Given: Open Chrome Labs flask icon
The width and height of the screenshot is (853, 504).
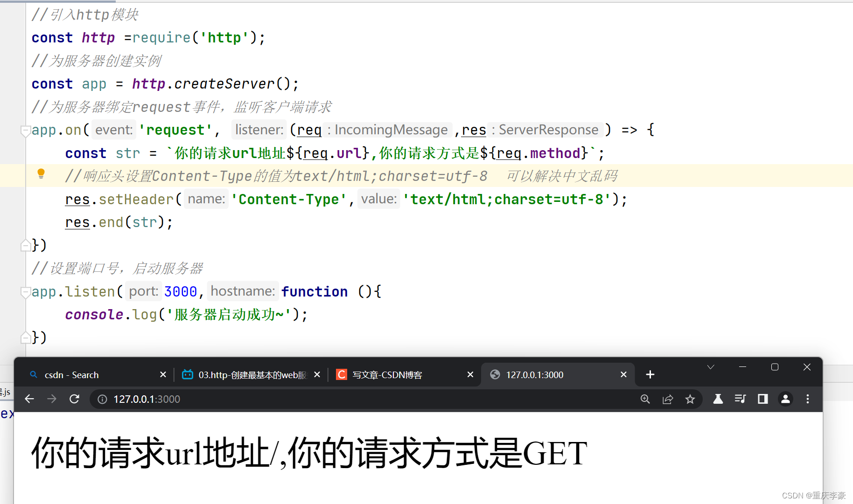Looking at the screenshot, I should click(718, 399).
